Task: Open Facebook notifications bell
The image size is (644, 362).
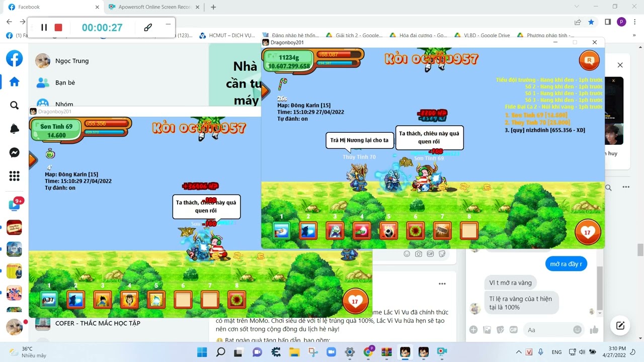Action: [x=14, y=129]
